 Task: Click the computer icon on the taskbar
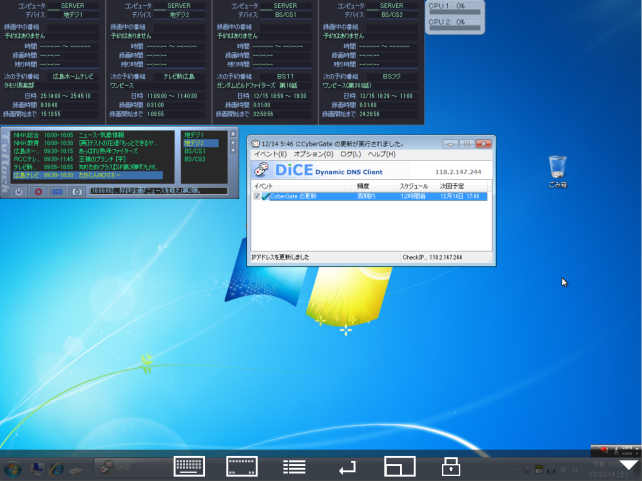[x=37, y=469]
